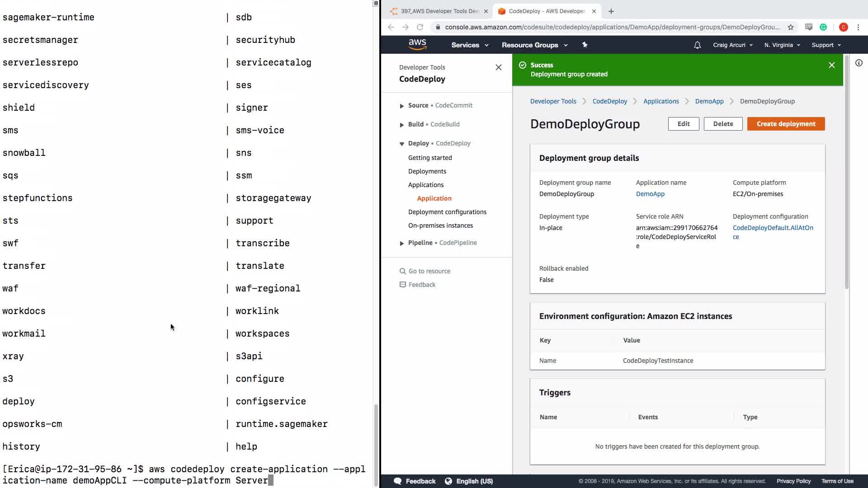Collapse the Deploy CodeDeploy section
Viewport: 868px width, 488px height.
[401, 144]
